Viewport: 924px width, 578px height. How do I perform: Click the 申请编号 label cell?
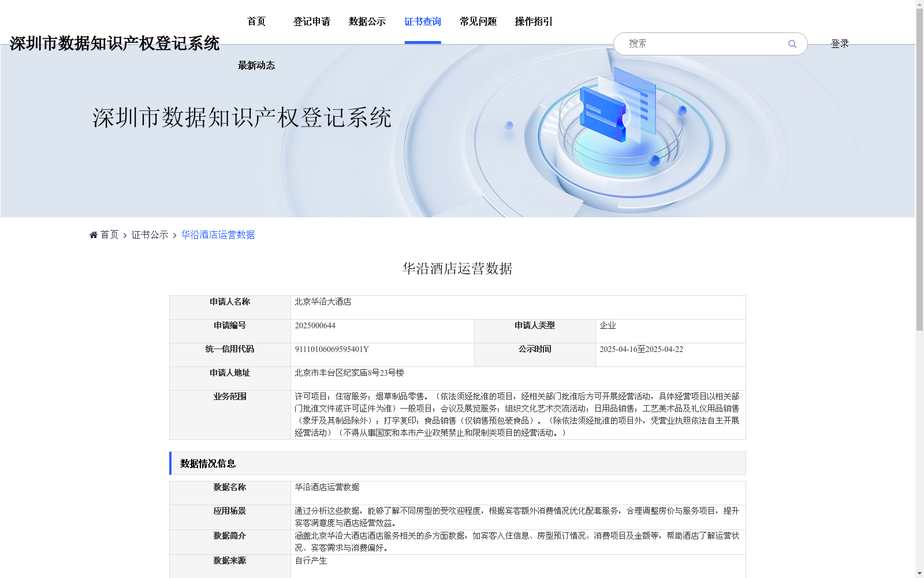coord(230,331)
